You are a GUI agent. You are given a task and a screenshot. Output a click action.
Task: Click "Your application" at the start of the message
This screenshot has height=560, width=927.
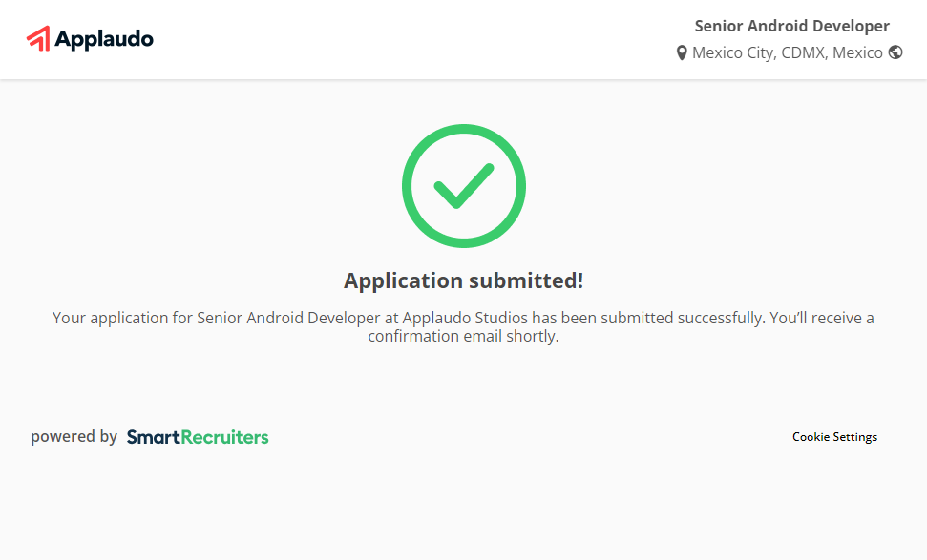111,318
